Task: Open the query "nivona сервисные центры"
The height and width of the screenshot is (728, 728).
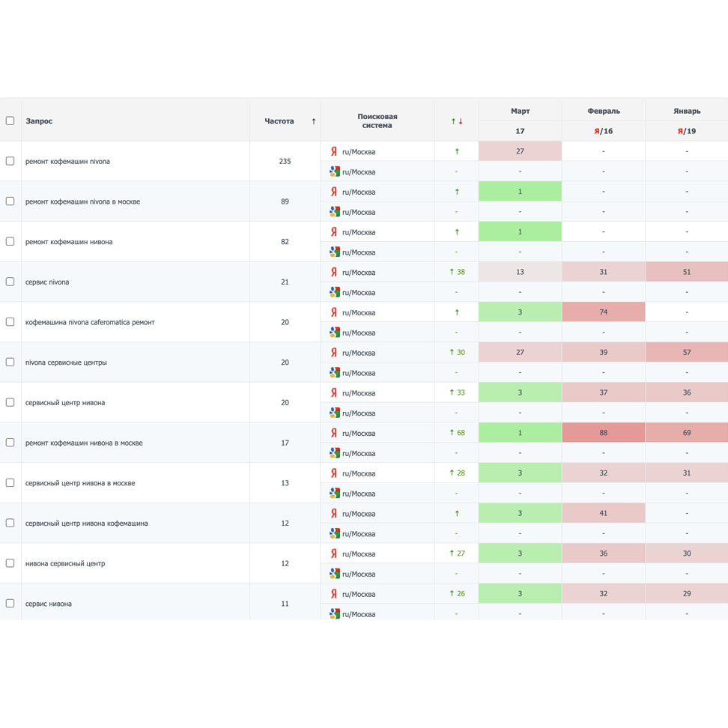Action: click(x=66, y=363)
